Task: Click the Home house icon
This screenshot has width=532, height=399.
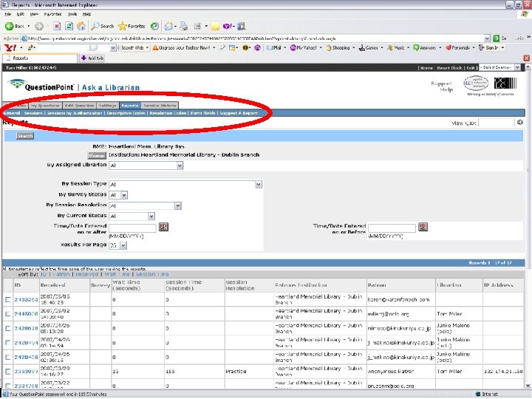Action: point(81,26)
